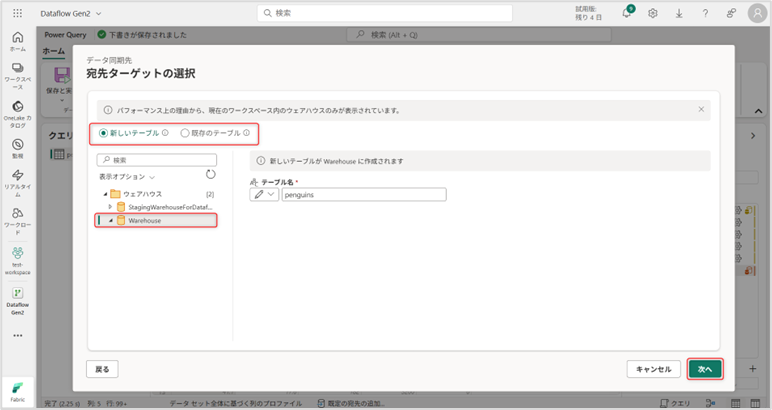The width and height of the screenshot is (772, 410).
Task: Click the ウェアハウス folder label
Action: pos(142,194)
